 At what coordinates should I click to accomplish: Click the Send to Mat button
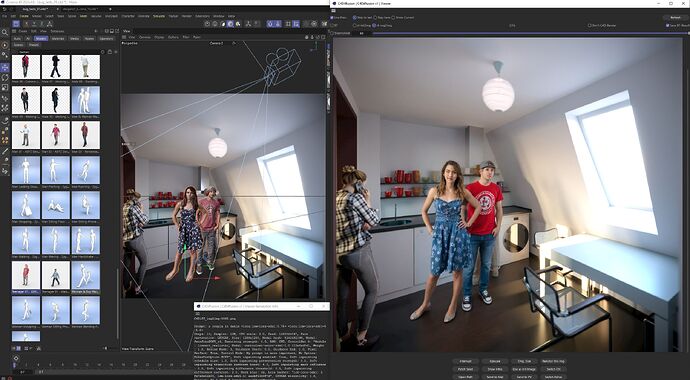point(495,377)
